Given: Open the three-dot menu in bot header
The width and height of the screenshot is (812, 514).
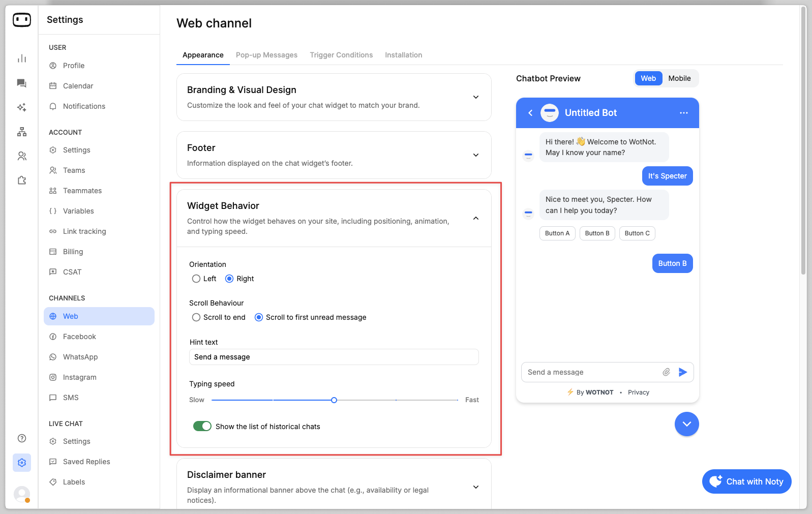Looking at the screenshot, I should (x=683, y=113).
